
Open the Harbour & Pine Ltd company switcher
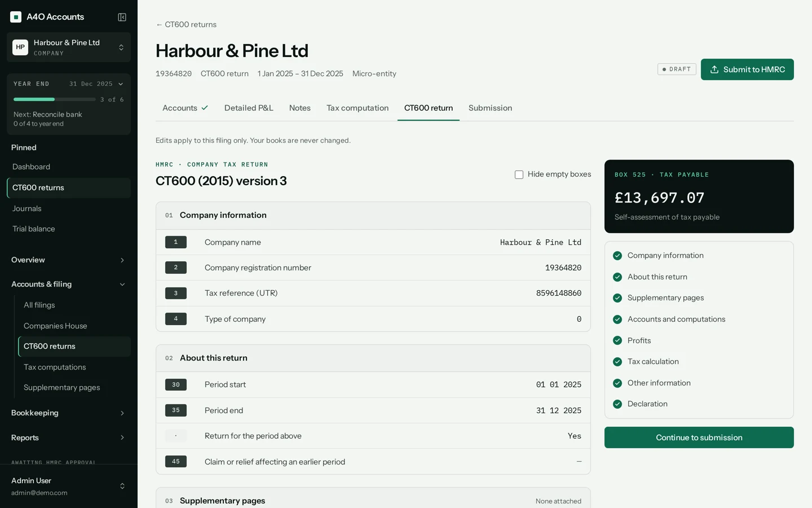(x=69, y=47)
